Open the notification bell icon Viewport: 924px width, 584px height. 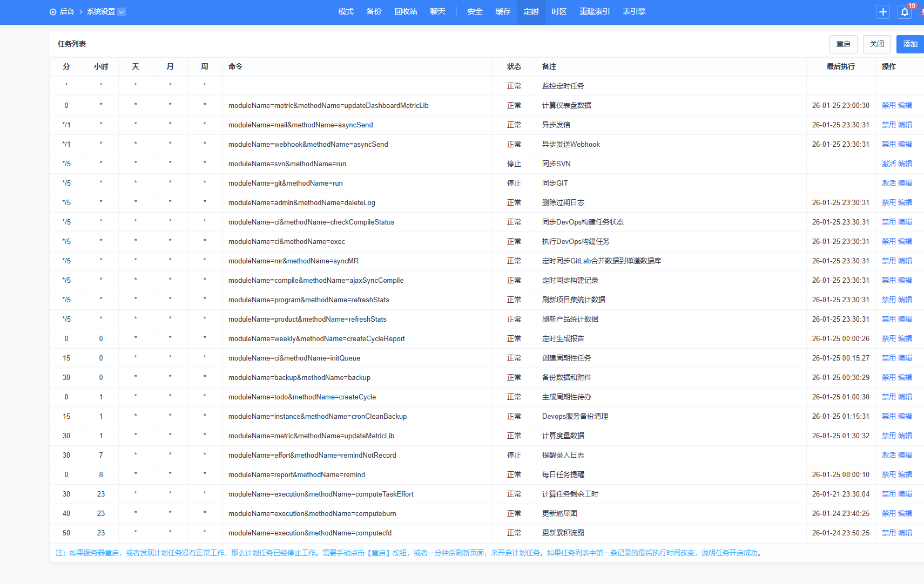pyautogui.click(x=905, y=12)
